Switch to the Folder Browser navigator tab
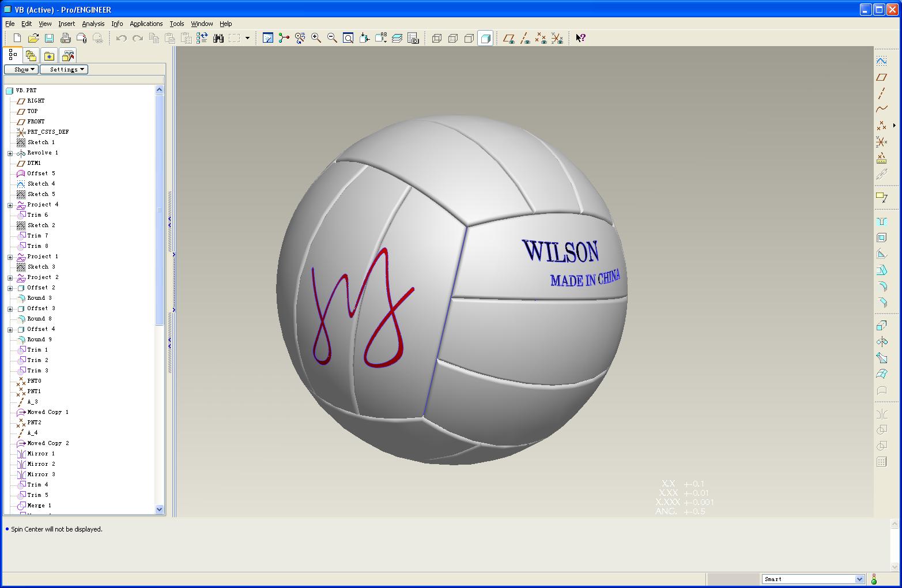The height and width of the screenshot is (588, 902). click(x=31, y=55)
